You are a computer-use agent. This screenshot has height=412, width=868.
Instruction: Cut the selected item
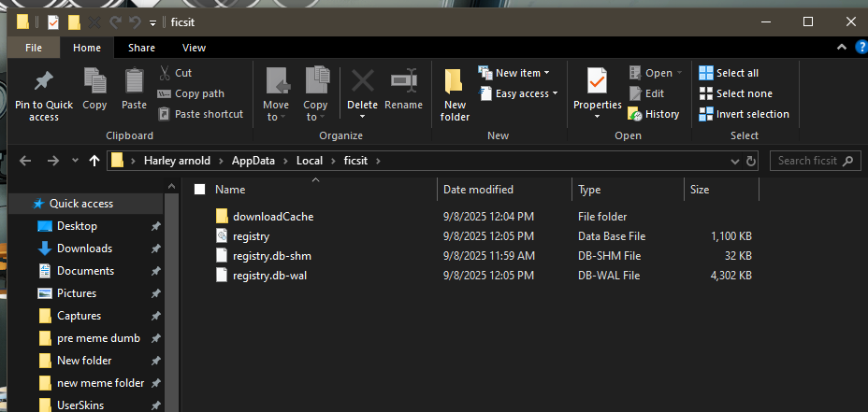(x=176, y=73)
